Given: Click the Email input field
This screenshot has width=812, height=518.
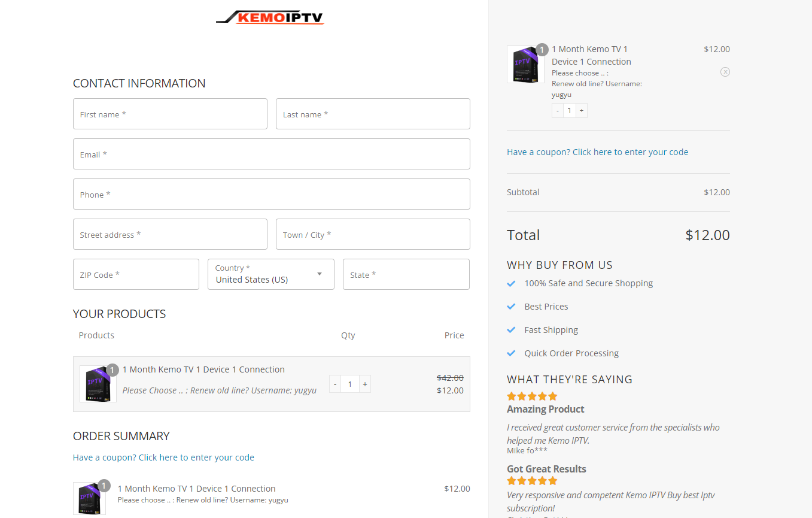Looking at the screenshot, I should coord(271,154).
